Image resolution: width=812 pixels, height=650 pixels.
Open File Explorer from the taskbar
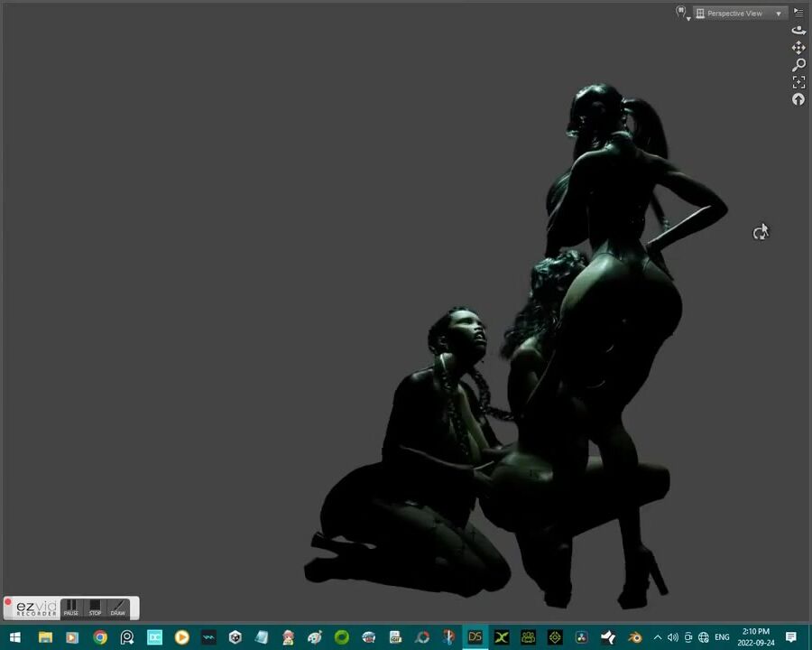(45, 637)
